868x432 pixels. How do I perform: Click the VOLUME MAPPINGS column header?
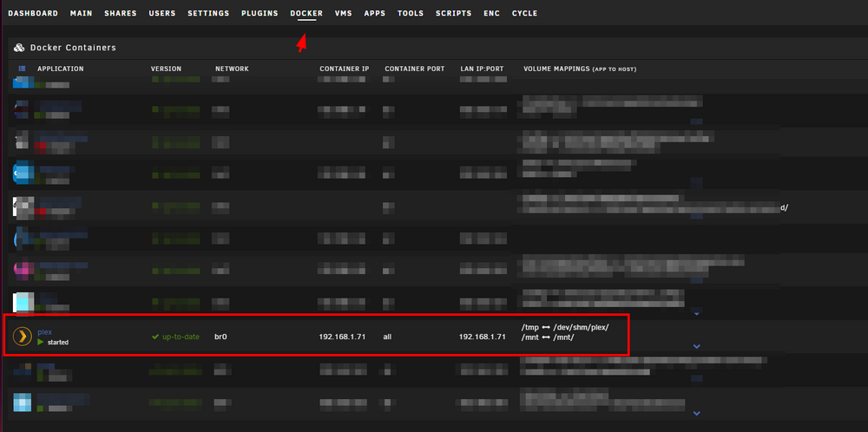click(580, 69)
